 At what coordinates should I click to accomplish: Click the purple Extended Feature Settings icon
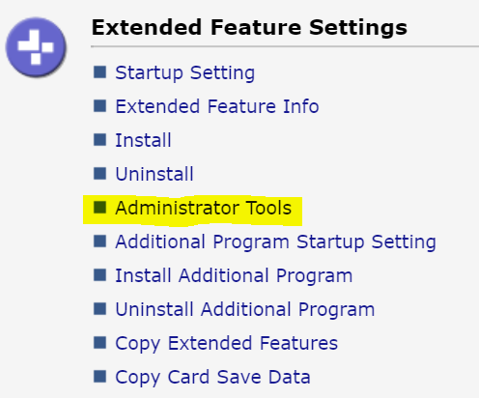(x=36, y=47)
